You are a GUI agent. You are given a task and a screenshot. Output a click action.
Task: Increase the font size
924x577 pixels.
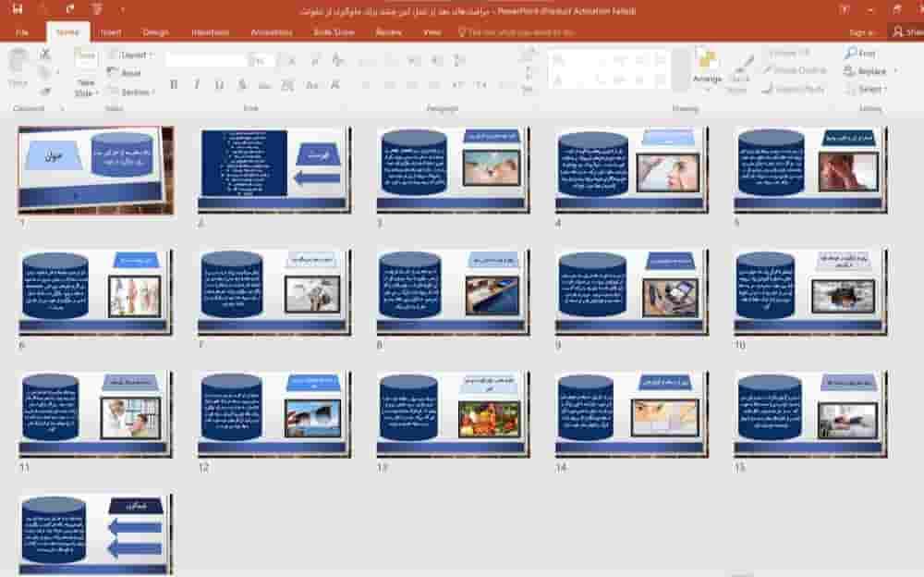pyautogui.click(x=292, y=60)
